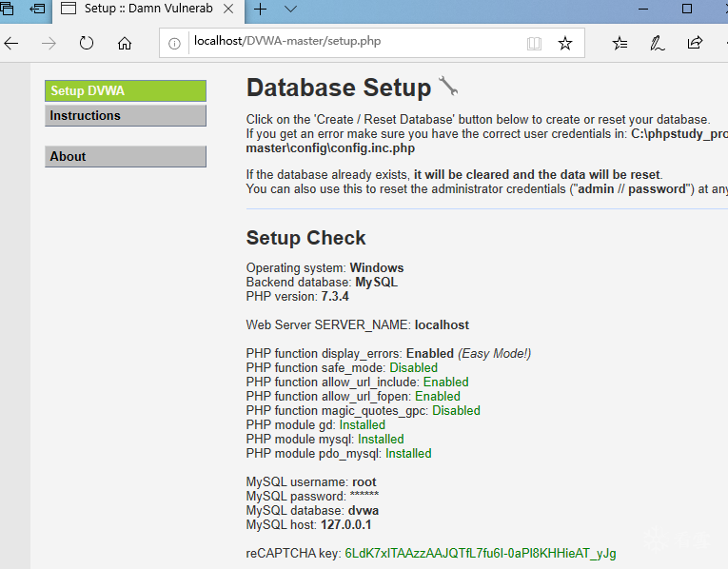Open the Instructions menu item
The height and width of the screenshot is (569, 728).
click(126, 115)
